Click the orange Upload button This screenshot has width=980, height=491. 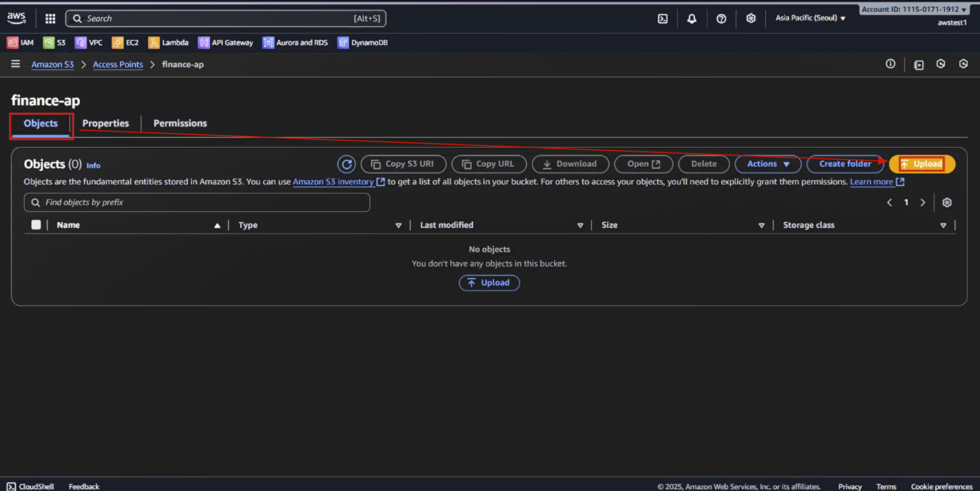point(922,164)
